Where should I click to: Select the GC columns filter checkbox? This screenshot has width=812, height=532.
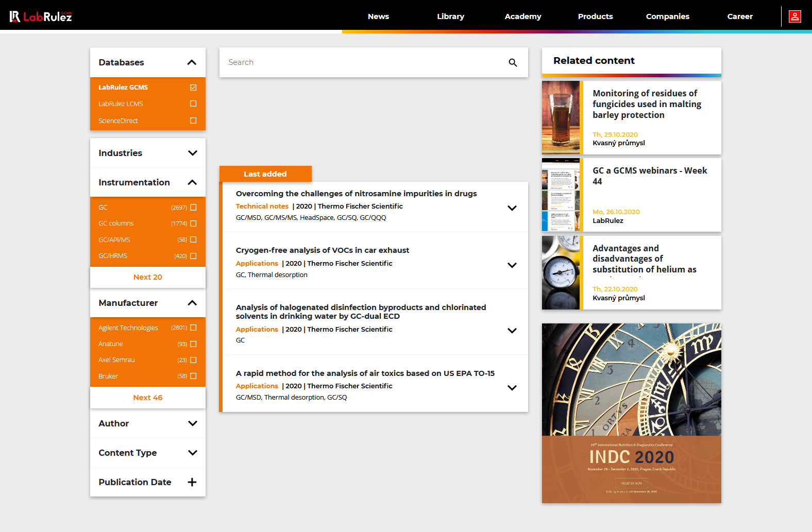(193, 224)
